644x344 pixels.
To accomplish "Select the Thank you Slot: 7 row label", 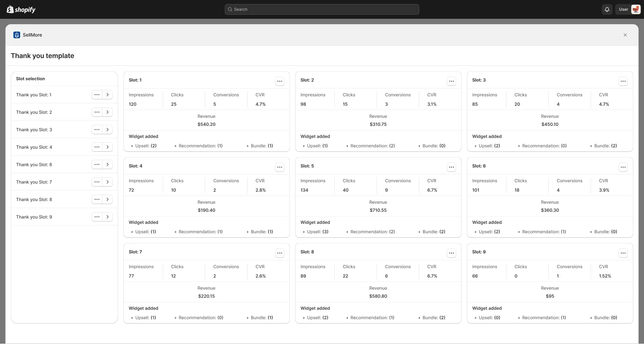I will pyautogui.click(x=34, y=182).
